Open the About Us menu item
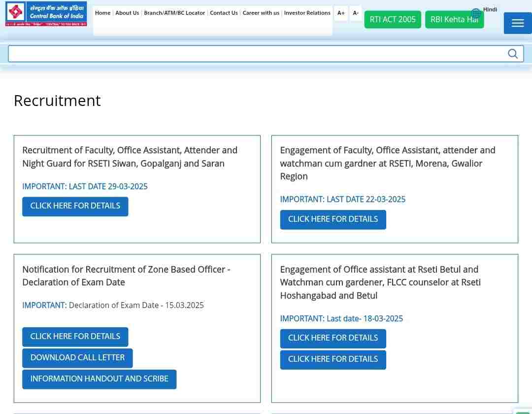This screenshot has width=532, height=414. tap(127, 13)
